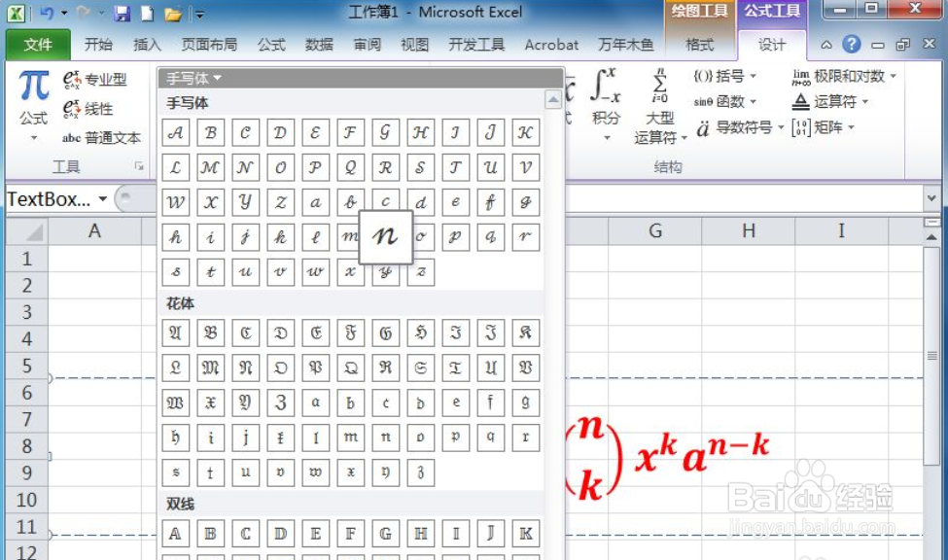Open Large Operator (大型运算符) gallery

[x=660, y=106]
